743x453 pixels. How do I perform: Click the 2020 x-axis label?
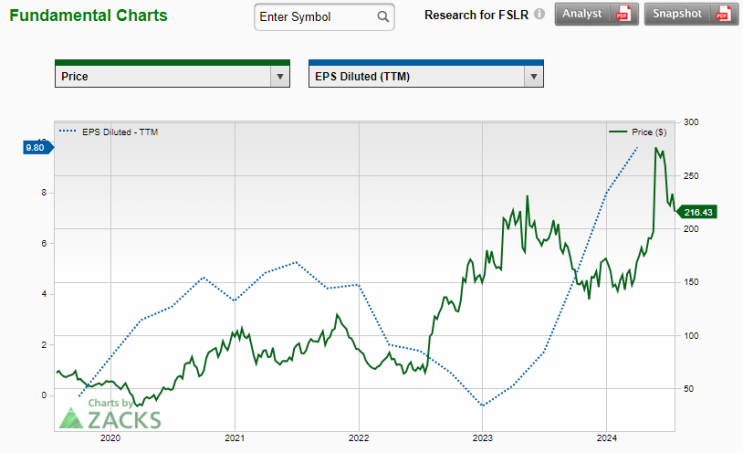pos(110,438)
